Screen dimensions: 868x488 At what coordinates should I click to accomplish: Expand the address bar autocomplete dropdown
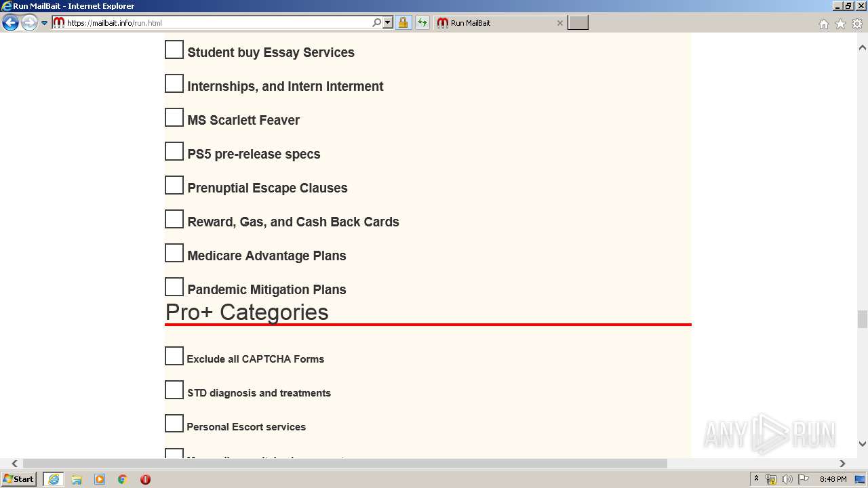(x=388, y=23)
